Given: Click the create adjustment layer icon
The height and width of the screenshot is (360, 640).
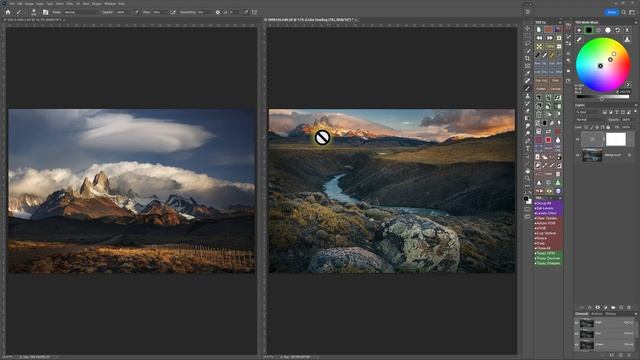Looking at the screenshot, I should [606, 307].
